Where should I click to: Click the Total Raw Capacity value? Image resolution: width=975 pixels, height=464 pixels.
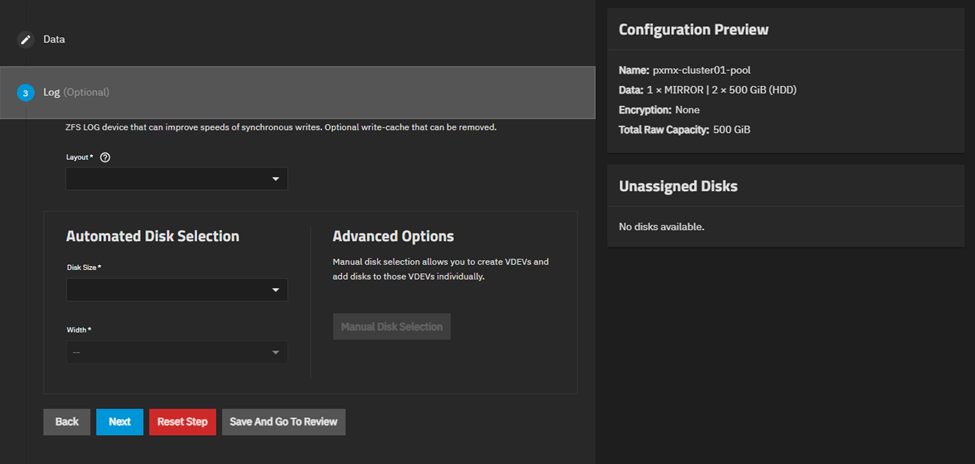pyautogui.click(x=731, y=130)
